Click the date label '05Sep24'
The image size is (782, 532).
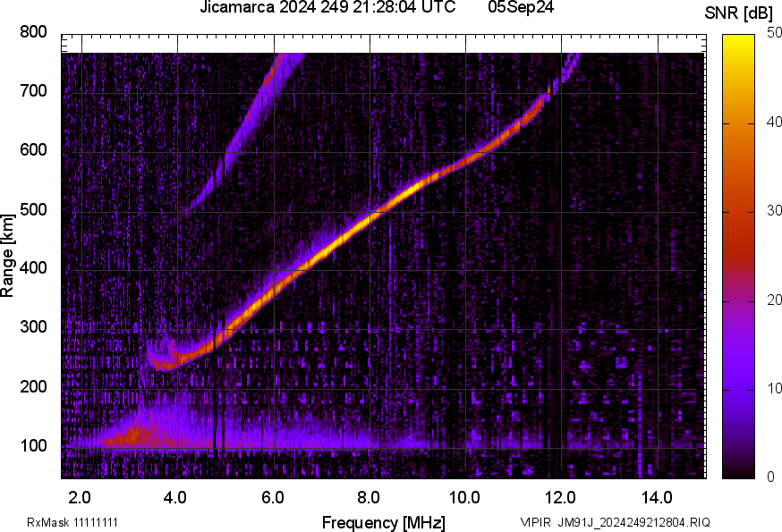click(521, 7)
